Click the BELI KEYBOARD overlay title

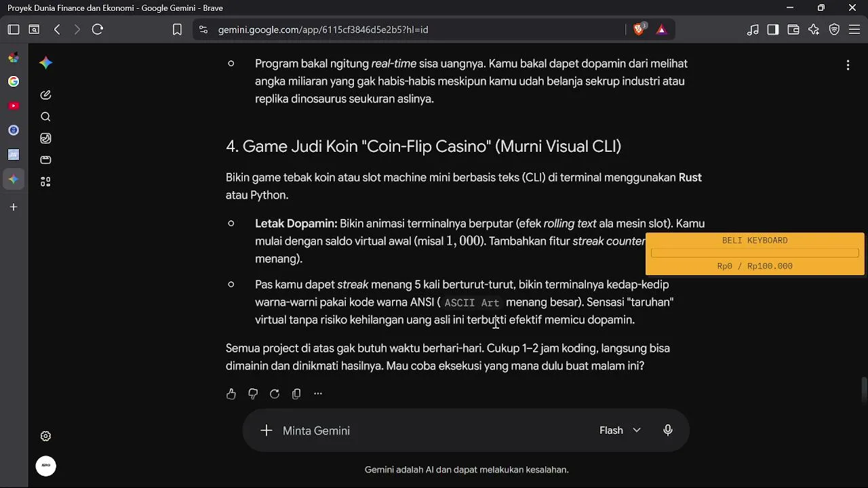coord(755,241)
